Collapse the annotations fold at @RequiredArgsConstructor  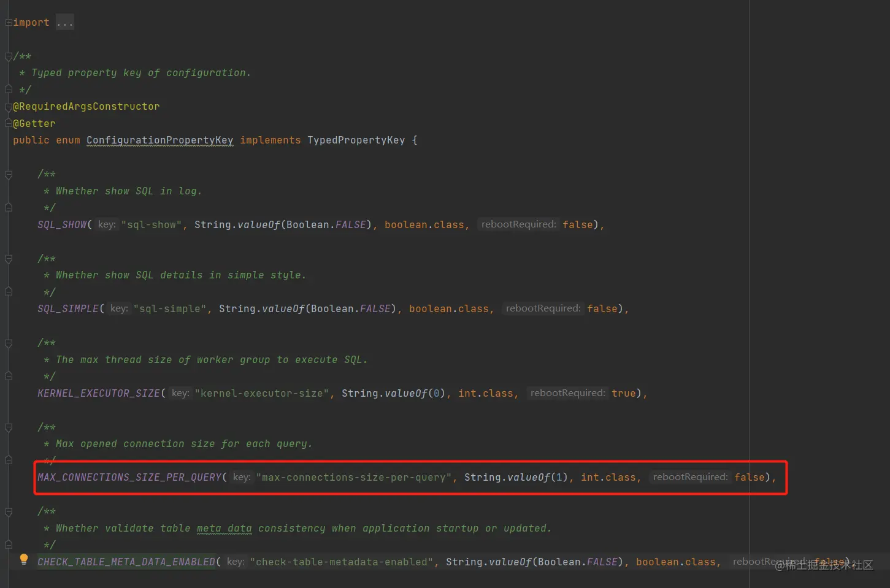[x=9, y=107]
